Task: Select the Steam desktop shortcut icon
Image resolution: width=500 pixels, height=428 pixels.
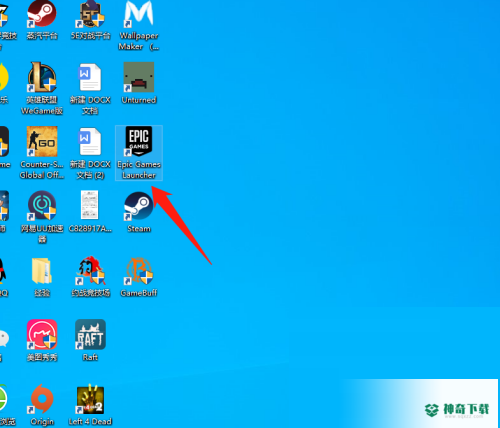Action: coord(139,206)
